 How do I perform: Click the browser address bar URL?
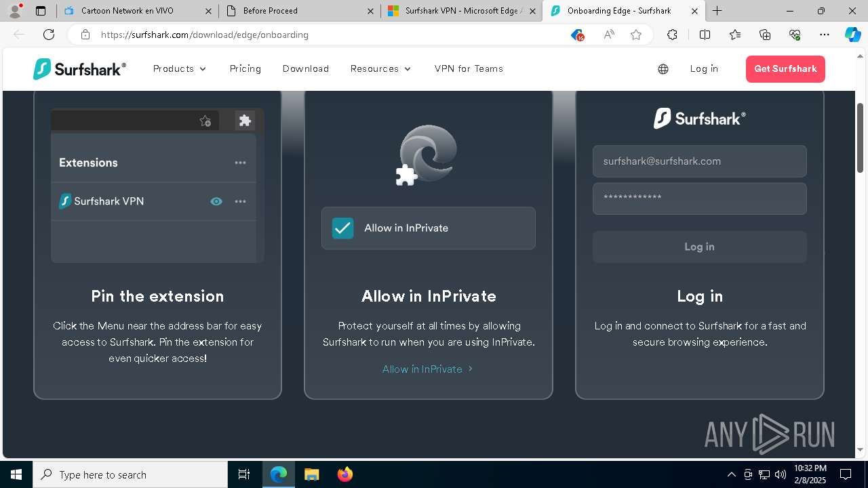[x=205, y=35]
